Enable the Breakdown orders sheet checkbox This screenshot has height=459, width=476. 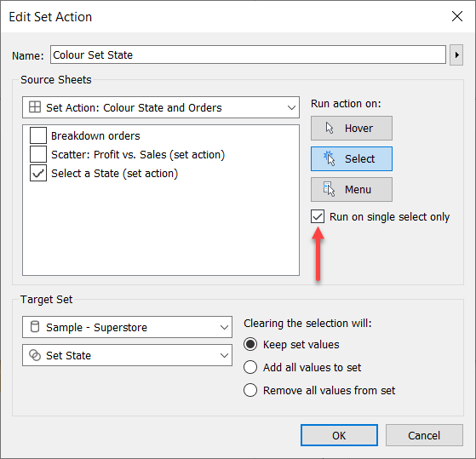point(38,135)
